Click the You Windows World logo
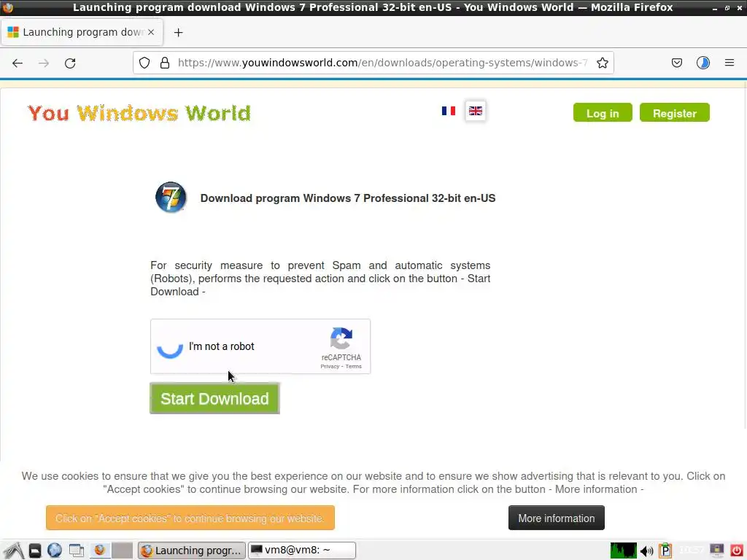 pyautogui.click(x=139, y=113)
